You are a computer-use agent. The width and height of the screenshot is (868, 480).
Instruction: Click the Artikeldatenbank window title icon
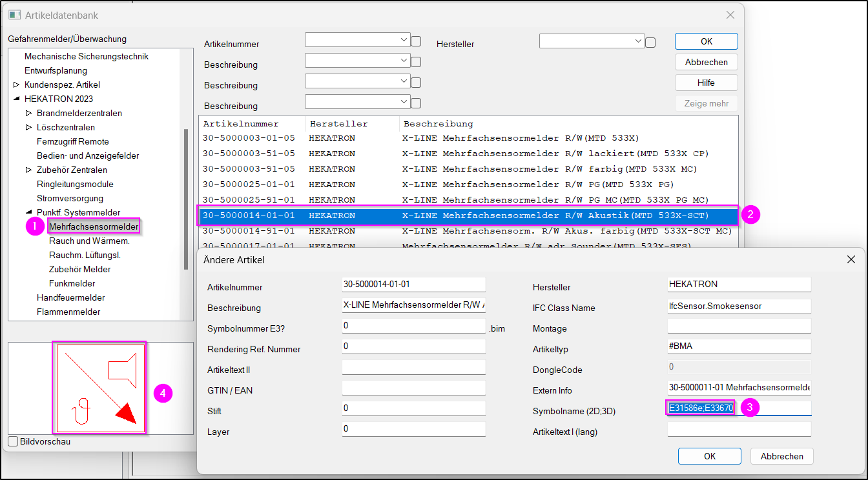point(14,15)
